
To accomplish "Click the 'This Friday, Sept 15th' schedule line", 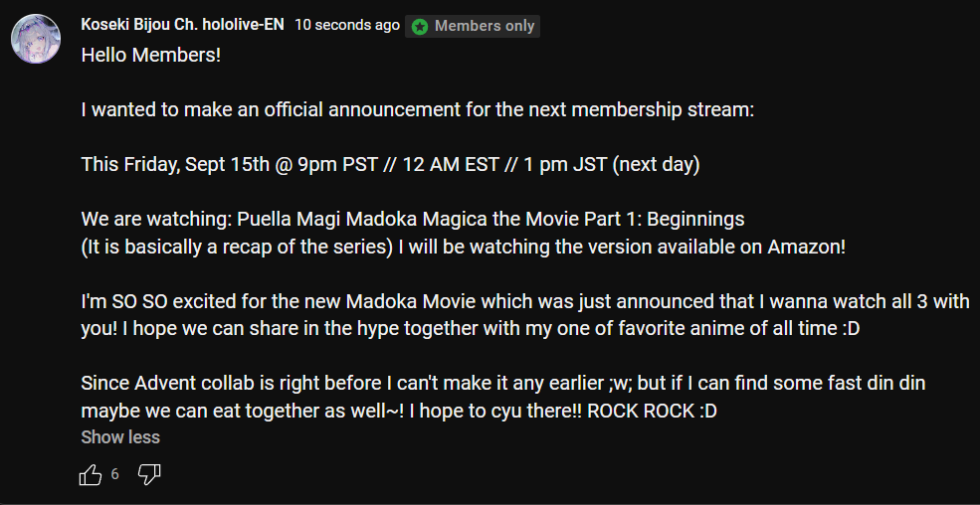I will tap(390, 165).
